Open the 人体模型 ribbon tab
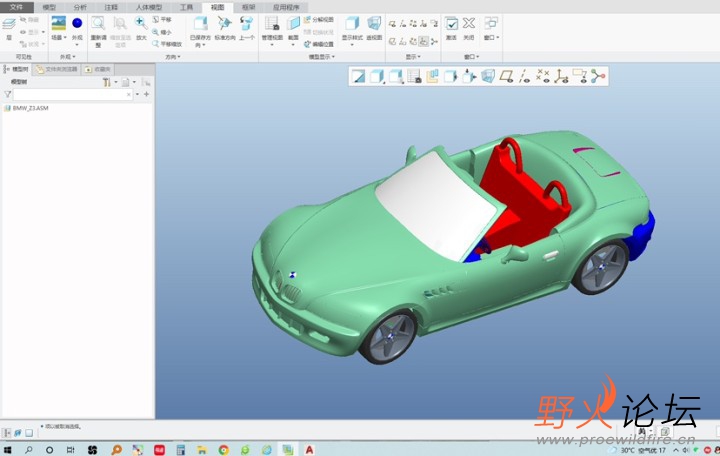The image size is (720, 456). click(149, 7)
